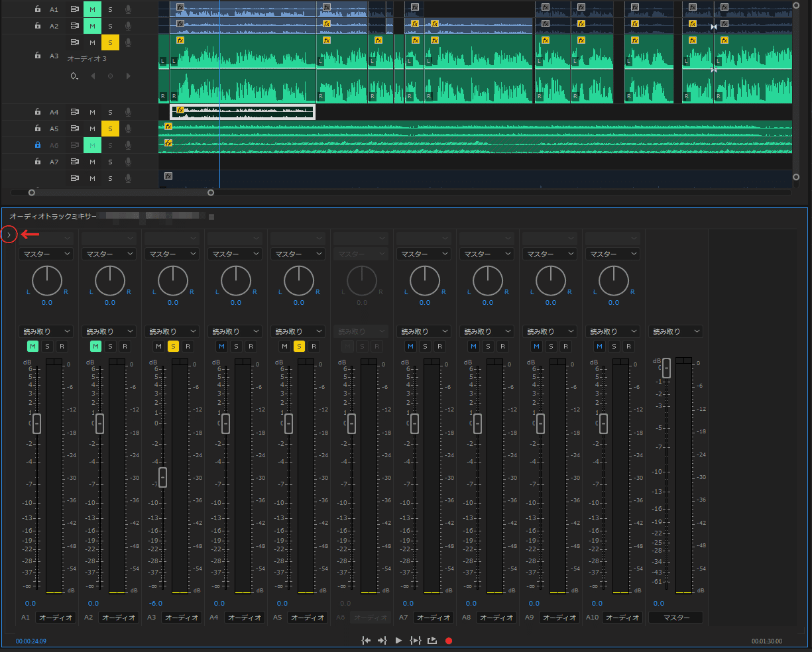812x652 pixels.
Task: Click the fx badge on the first A1 clip
Action: (180, 7)
